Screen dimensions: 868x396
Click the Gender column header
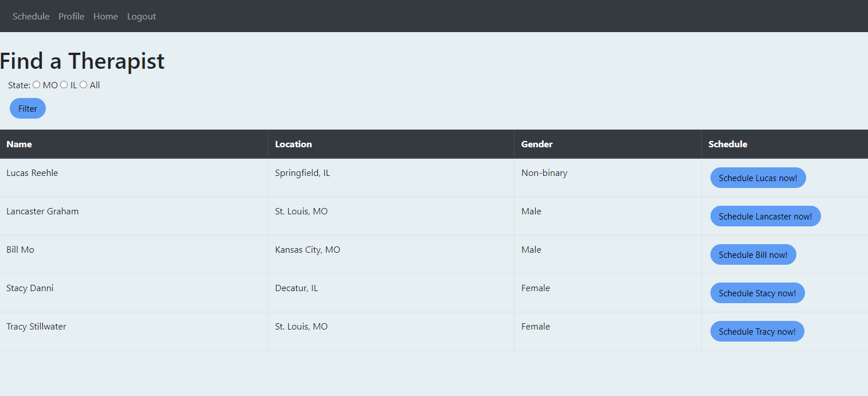pyautogui.click(x=608, y=144)
